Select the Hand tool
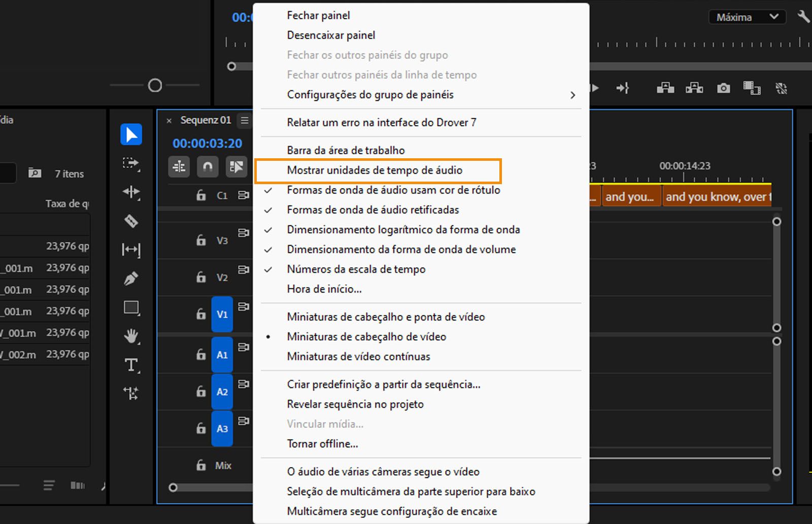Image resolution: width=812 pixels, height=524 pixels. coord(131,336)
